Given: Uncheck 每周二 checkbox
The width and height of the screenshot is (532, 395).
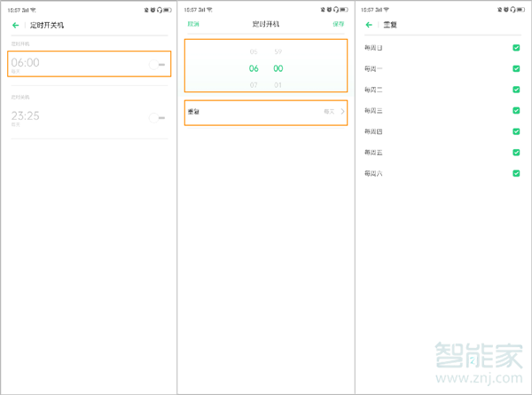Looking at the screenshot, I should pyautogui.click(x=516, y=90).
